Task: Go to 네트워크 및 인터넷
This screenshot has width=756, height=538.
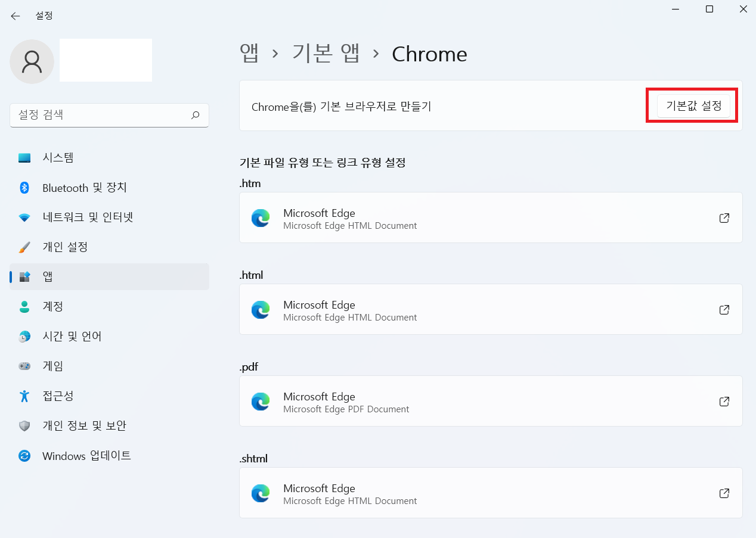Action: pos(109,217)
